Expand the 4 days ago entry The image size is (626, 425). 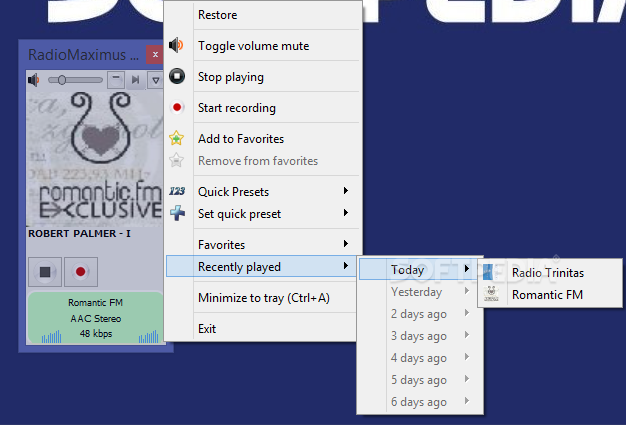[x=420, y=358]
